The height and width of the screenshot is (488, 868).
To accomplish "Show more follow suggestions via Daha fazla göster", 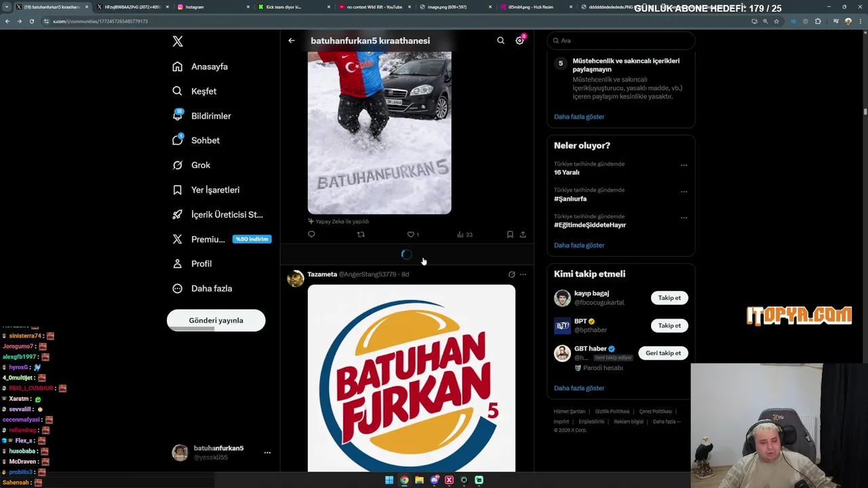I will 579,388.
